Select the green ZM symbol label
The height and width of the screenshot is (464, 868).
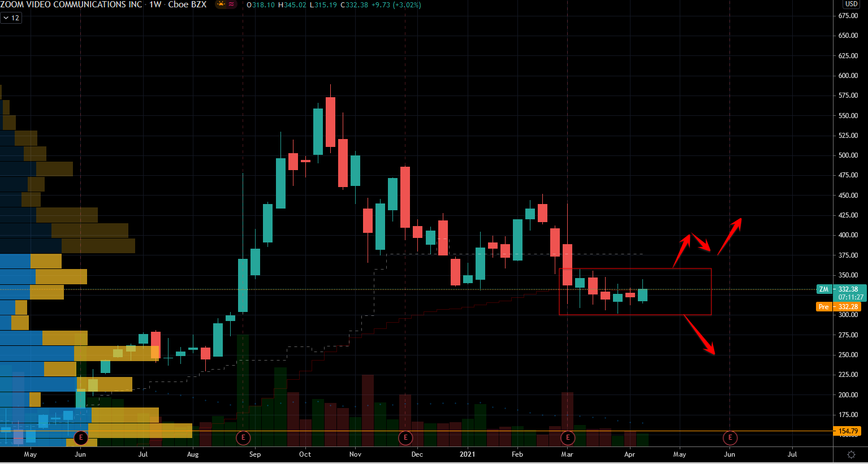tap(824, 289)
